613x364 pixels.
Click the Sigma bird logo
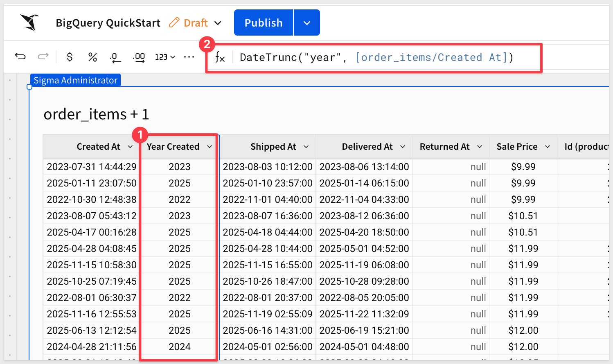pos(29,22)
